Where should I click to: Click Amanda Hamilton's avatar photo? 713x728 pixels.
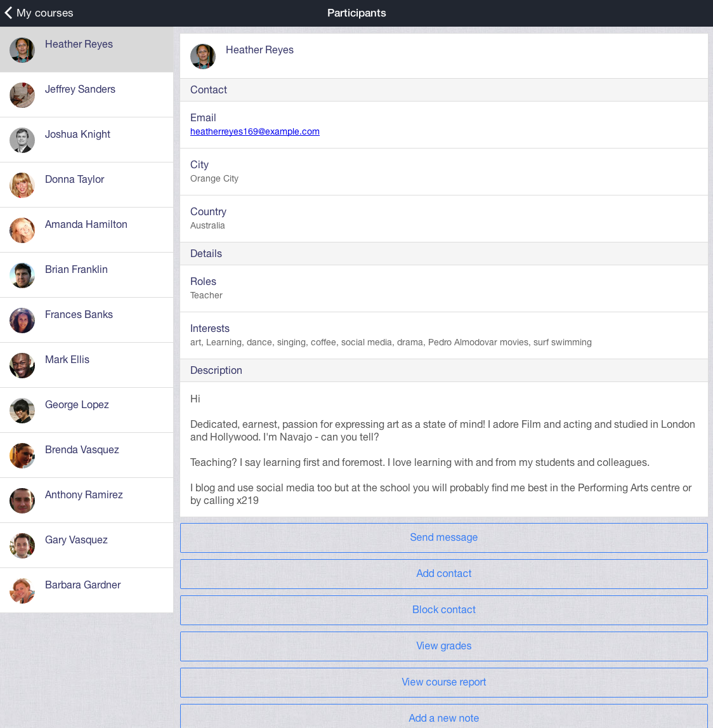tap(22, 230)
